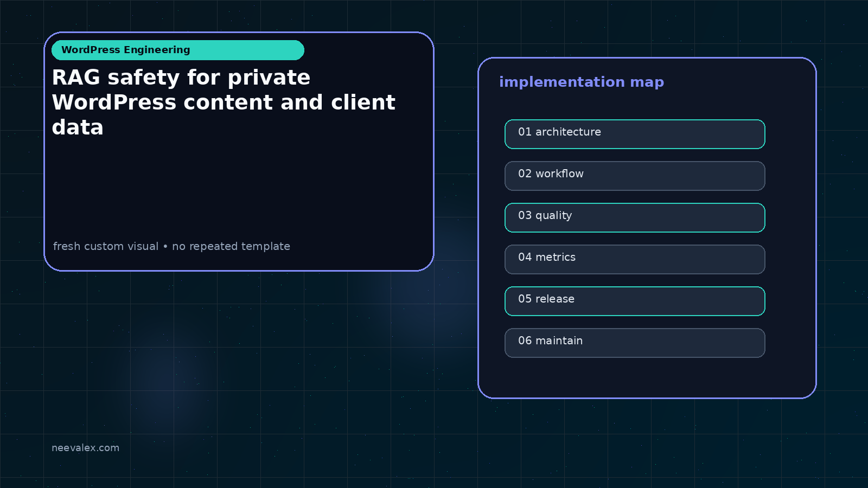Image resolution: width=868 pixels, height=488 pixels.
Task: Click the RAG safety headline text
Action: (x=224, y=102)
